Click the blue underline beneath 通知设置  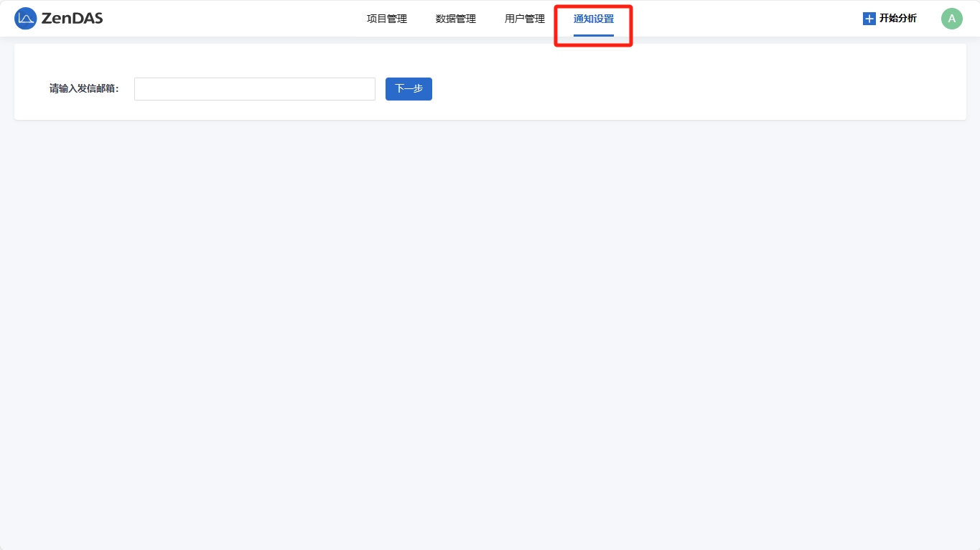593,35
